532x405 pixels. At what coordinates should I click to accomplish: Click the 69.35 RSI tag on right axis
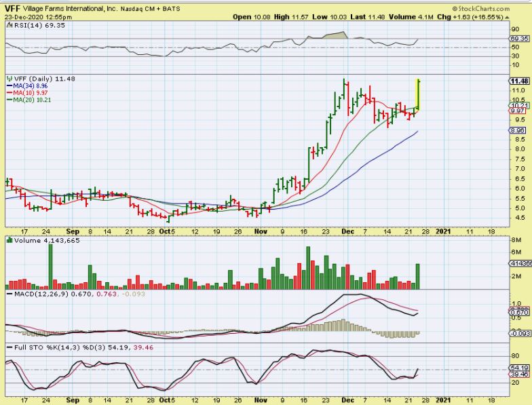520,39
